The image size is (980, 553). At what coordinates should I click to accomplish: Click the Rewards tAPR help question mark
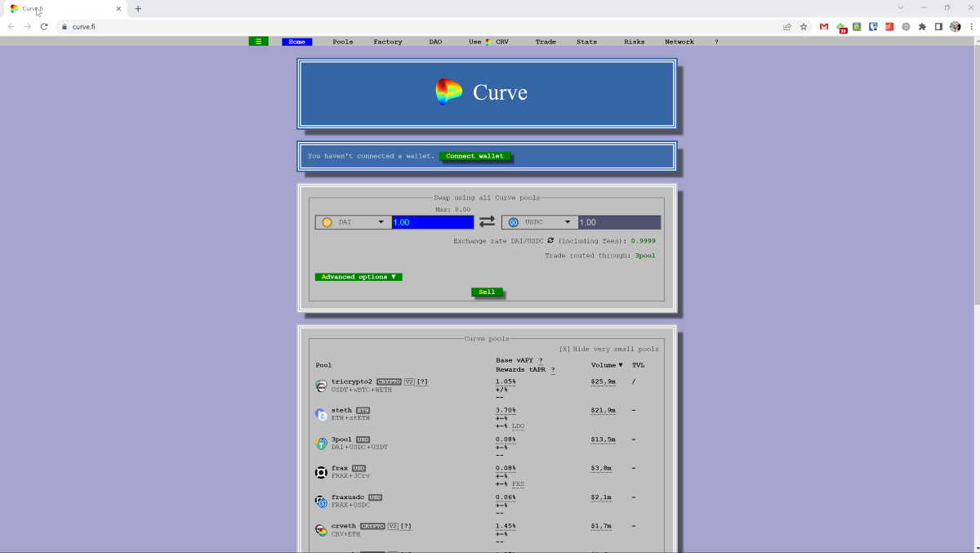pyautogui.click(x=553, y=370)
